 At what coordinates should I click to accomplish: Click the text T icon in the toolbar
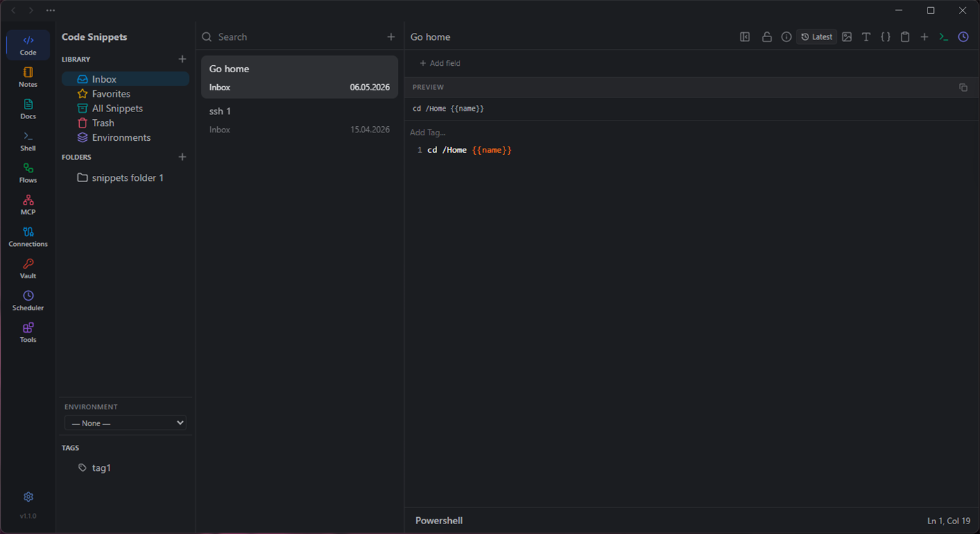pos(867,37)
